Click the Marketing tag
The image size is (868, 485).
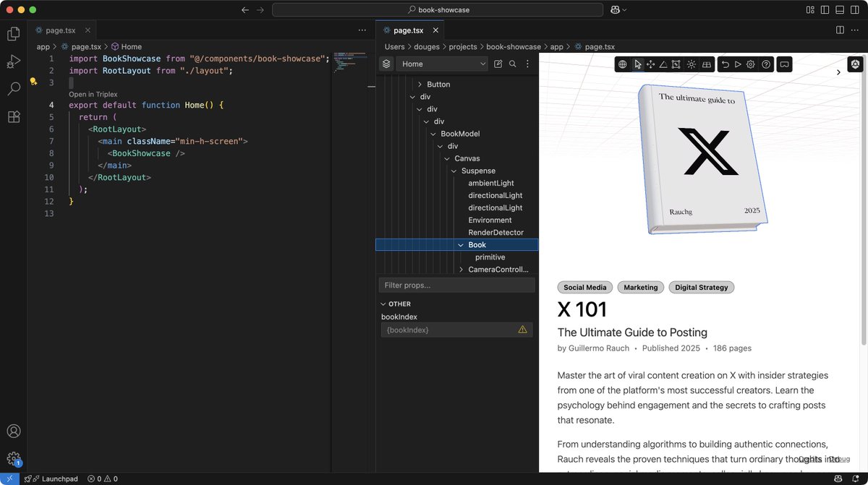(x=641, y=287)
